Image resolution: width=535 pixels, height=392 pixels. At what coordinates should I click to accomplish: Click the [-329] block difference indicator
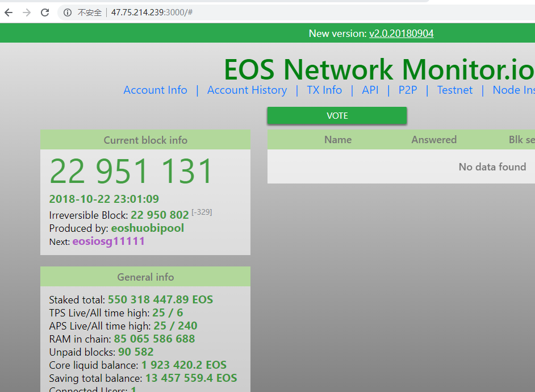click(202, 212)
